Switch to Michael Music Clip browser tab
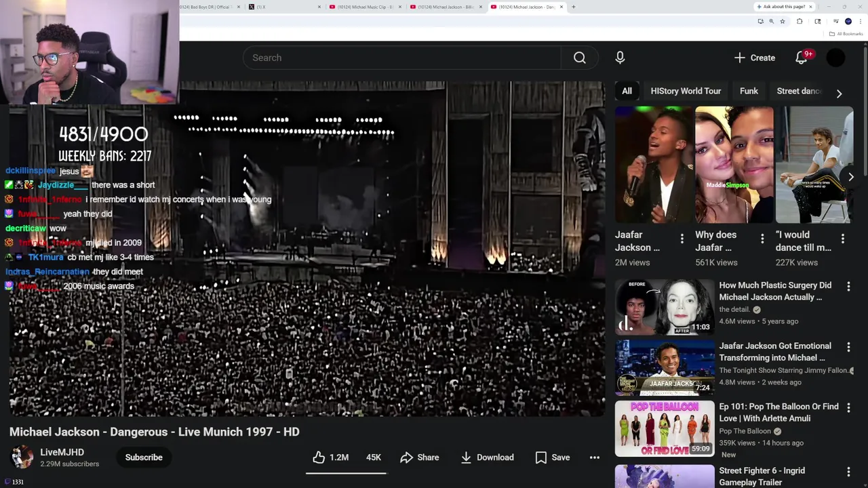The height and width of the screenshot is (488, 868). [x=365, y=7]
